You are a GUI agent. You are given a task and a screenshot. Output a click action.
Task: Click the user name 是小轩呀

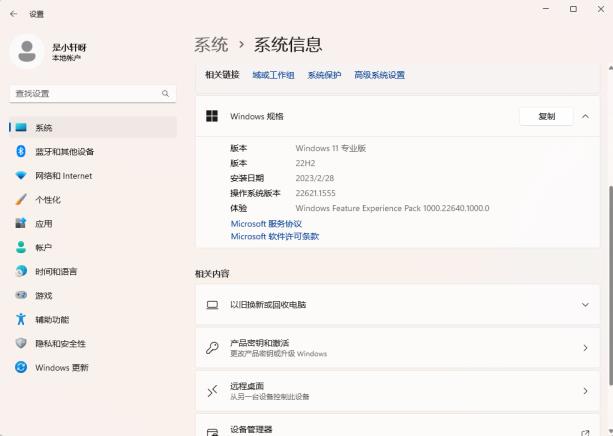click(x=69, y=48)
